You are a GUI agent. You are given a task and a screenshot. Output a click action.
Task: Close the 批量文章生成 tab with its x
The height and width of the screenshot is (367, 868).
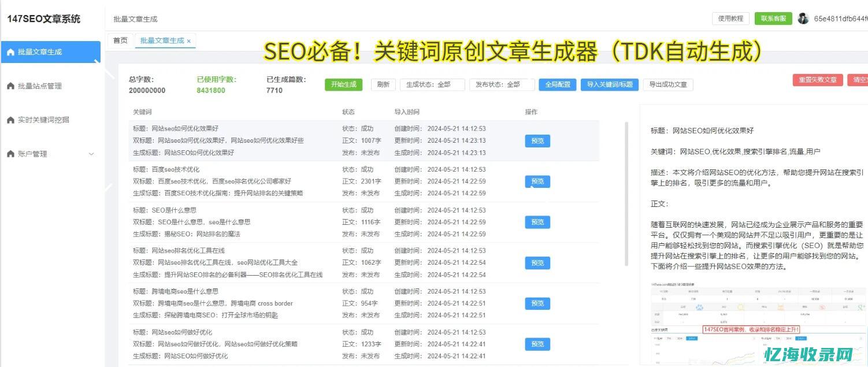pos(189,40)
